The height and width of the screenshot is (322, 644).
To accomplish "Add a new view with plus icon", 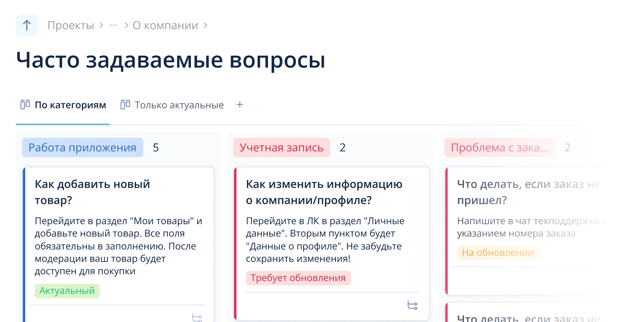I will tap(240, 104).
